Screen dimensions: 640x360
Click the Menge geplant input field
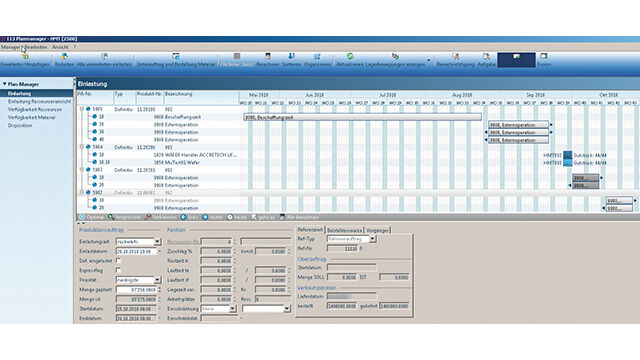[136, 289]
